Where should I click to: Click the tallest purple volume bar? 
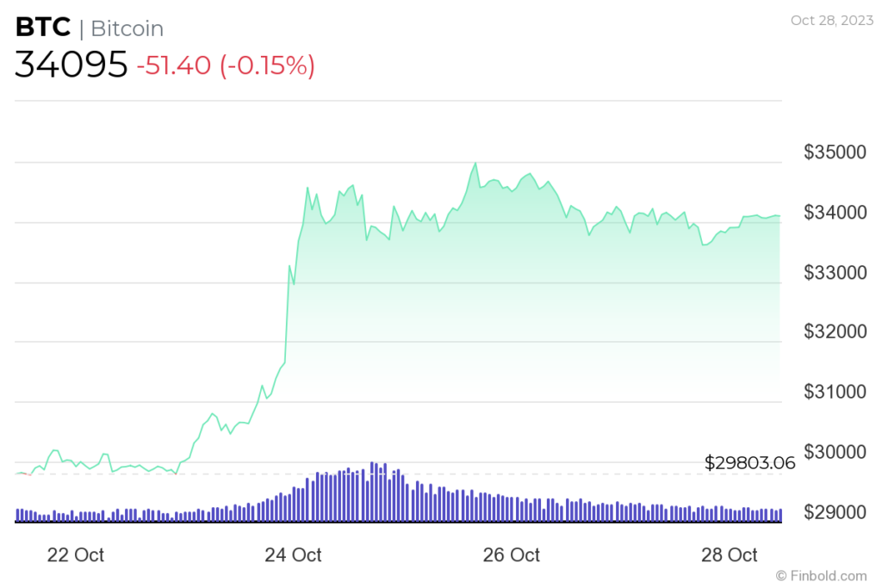[x=372, y=492]
